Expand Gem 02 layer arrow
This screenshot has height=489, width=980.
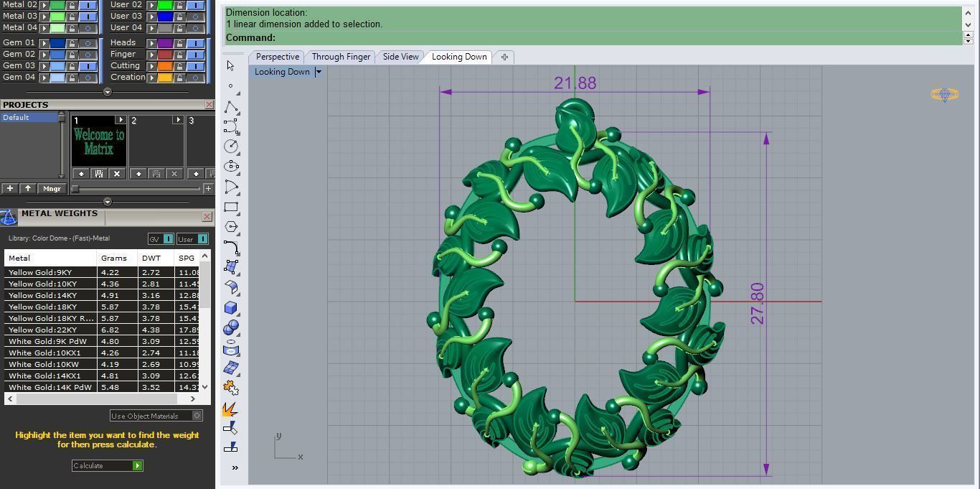coord(44,55)
